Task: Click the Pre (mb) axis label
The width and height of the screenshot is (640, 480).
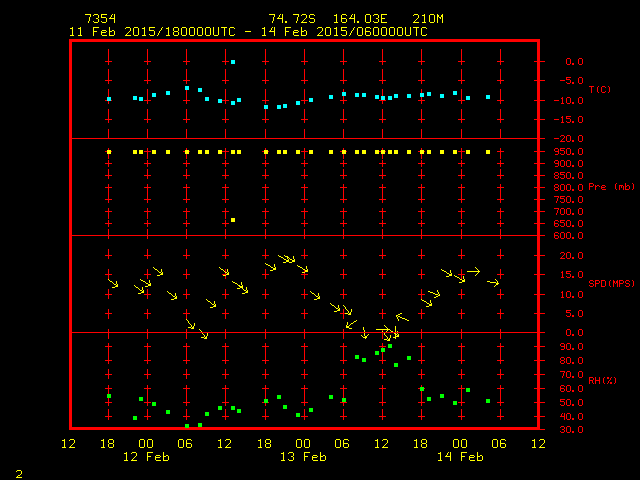Action: coord(611,187)
